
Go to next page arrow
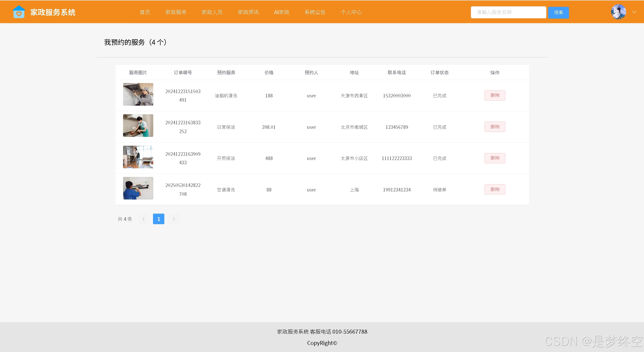[x=174, y=219]
